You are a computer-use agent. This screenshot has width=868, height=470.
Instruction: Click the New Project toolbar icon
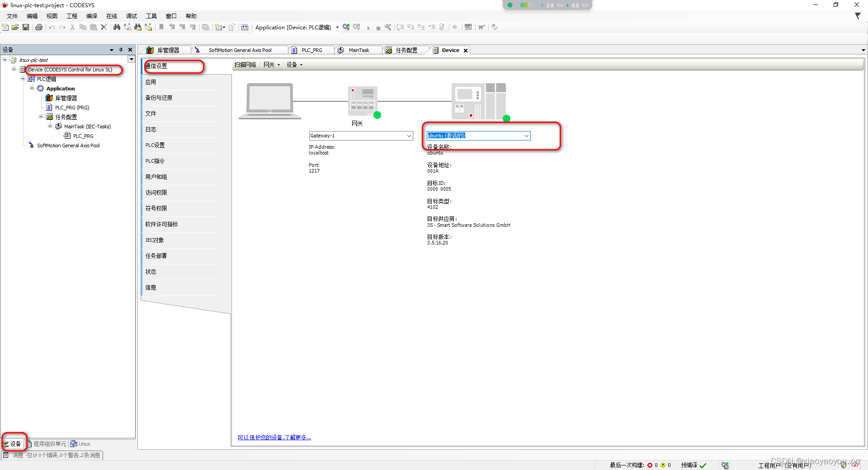(5, 27)
